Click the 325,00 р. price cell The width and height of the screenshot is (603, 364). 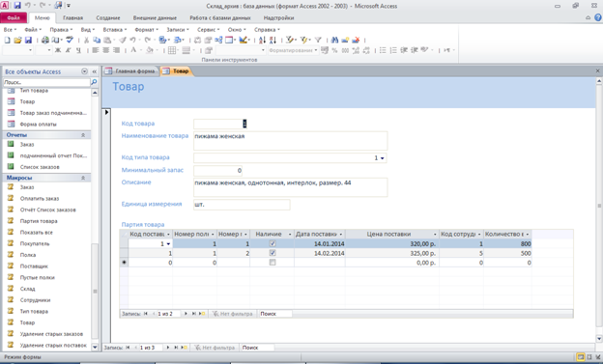pos(392,253)
